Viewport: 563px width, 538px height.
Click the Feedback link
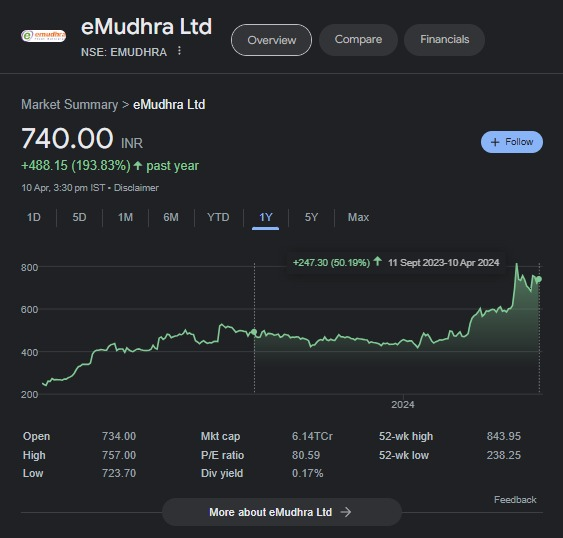[x=515, y=500]
